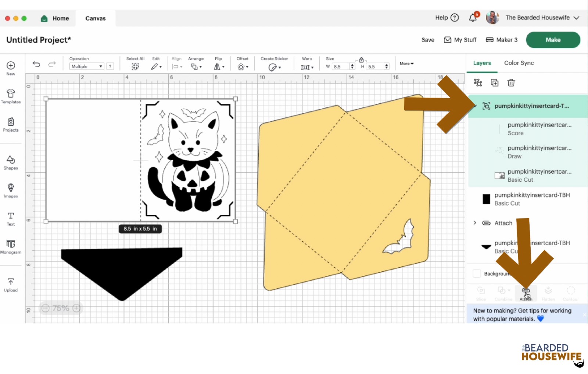Click the green Make button
Image resolution: width=588 pixels, height=374 pixels.
pos(553,40)
